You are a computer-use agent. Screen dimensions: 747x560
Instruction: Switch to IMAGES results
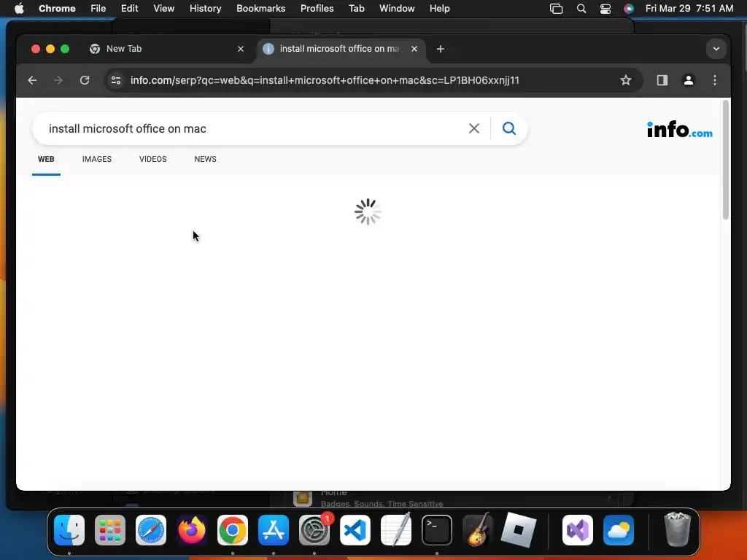pos(97,159)
